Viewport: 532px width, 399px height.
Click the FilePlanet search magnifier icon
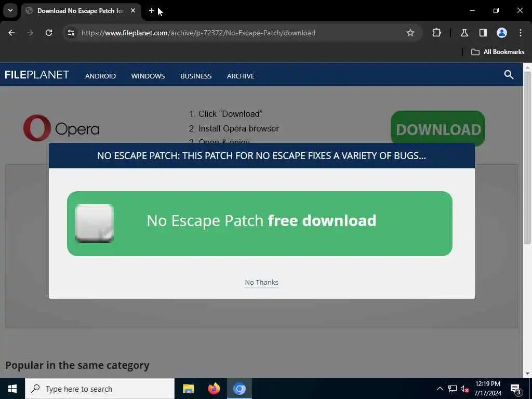509,75
